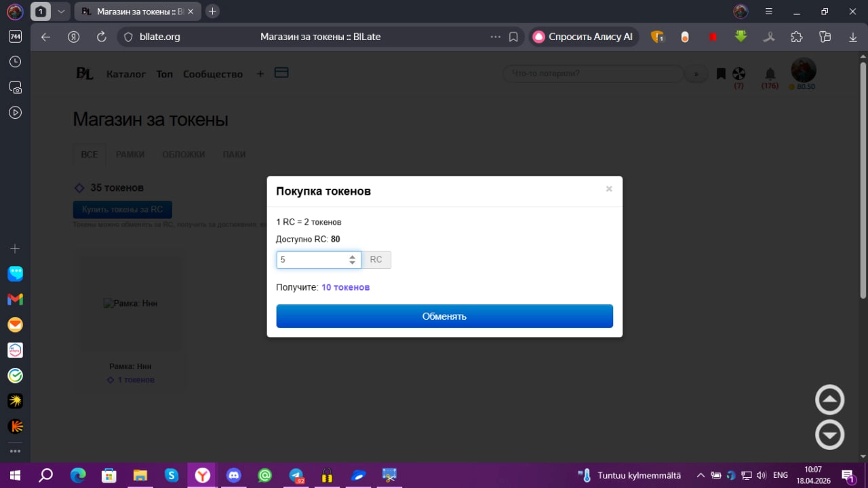Open the Windows Start menu
868x488 pixels.
point(14,475)
